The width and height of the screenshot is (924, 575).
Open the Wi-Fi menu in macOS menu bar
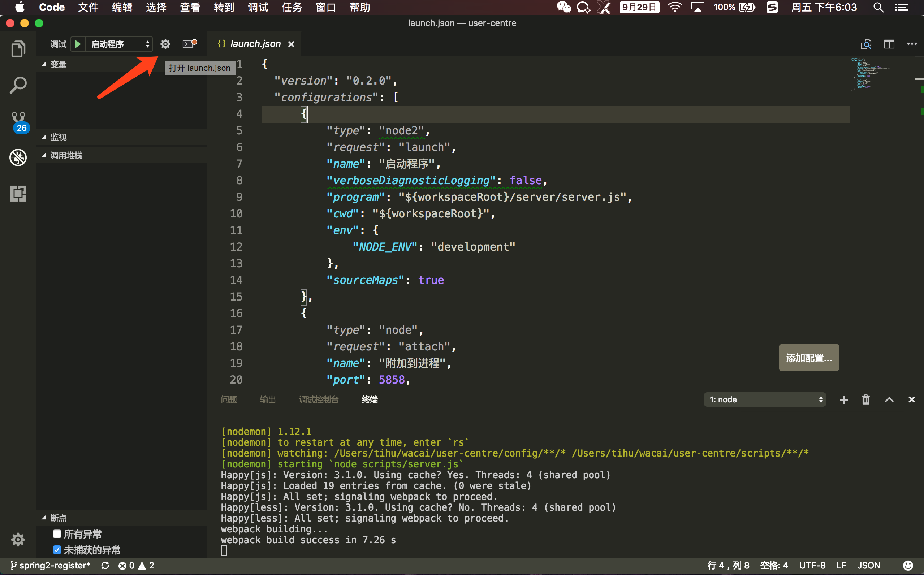[674, 7]
